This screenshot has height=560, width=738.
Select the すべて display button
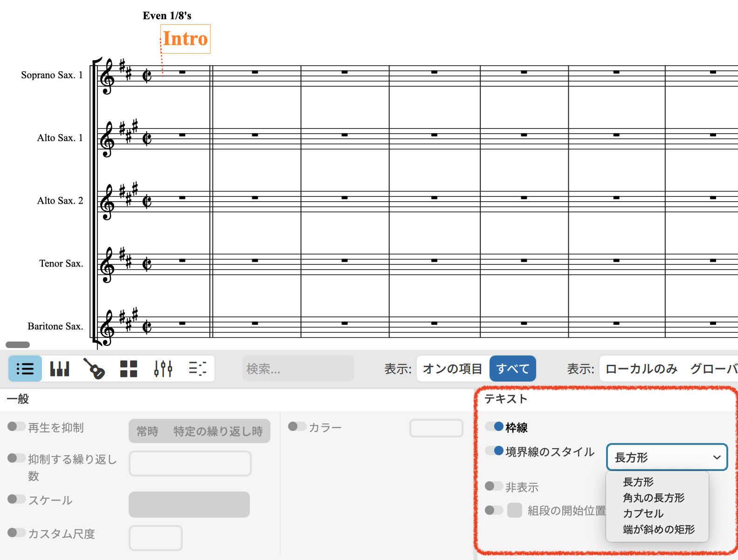point(512,369)
